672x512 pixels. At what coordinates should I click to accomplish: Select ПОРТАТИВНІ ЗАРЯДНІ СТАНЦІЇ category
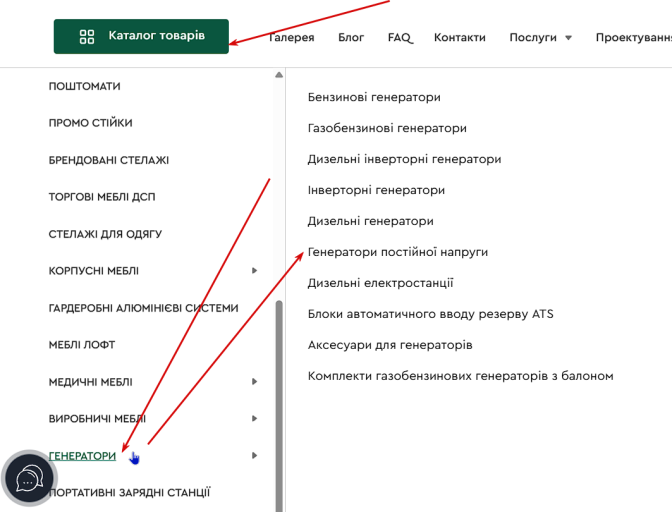coord(130,493)
